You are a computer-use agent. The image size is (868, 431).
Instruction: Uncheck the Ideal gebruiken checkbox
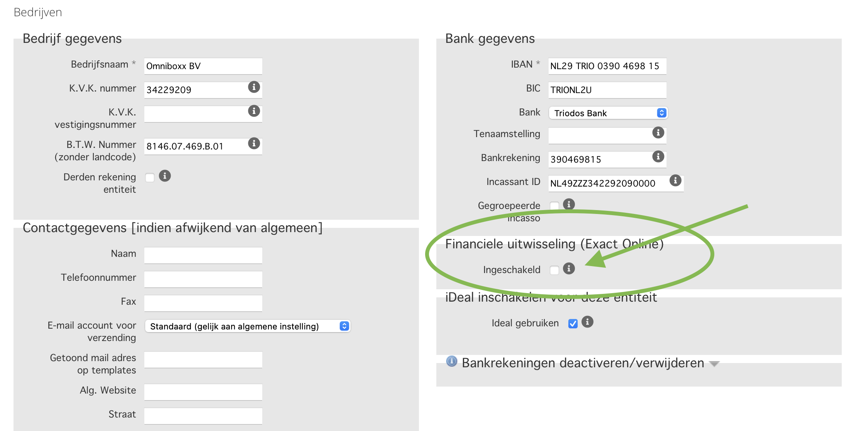tap(573, 324)
